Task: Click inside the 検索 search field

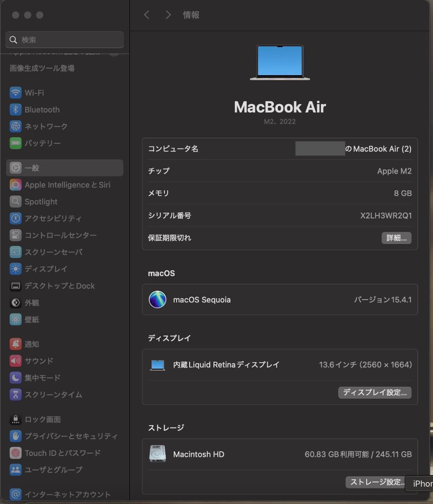Action: [x=64, y=40]
